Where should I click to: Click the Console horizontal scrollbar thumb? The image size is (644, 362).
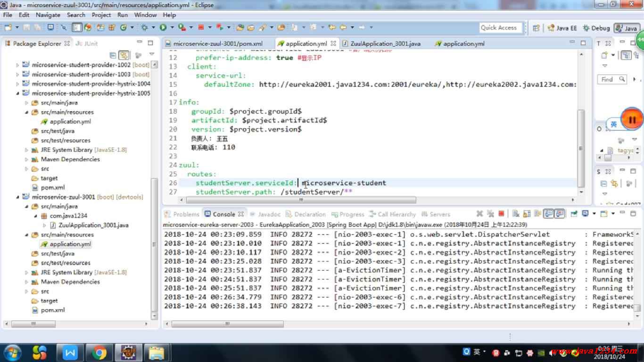[x=228, y=324]
